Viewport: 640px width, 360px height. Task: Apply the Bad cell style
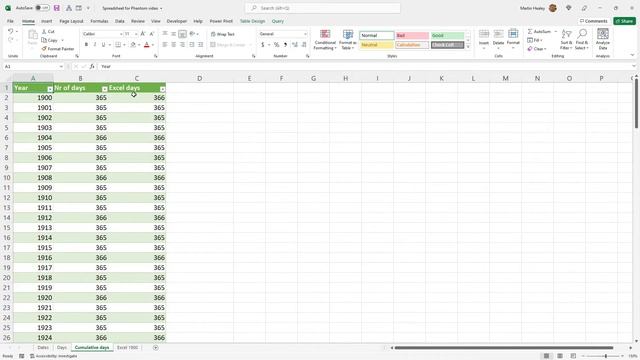(x=412, y=36)
